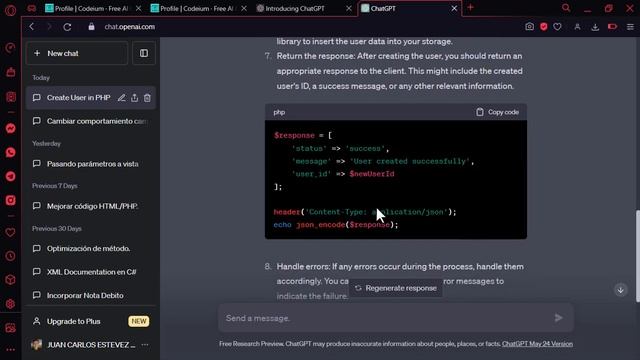This screenshot has width=640, height=360.
Task: Jump to bottom with down arrow
Action: (620, 290)
